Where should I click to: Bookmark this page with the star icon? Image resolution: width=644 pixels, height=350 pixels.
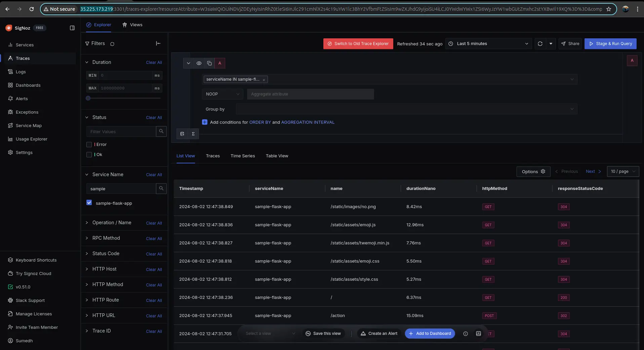[x=609, y=9]
